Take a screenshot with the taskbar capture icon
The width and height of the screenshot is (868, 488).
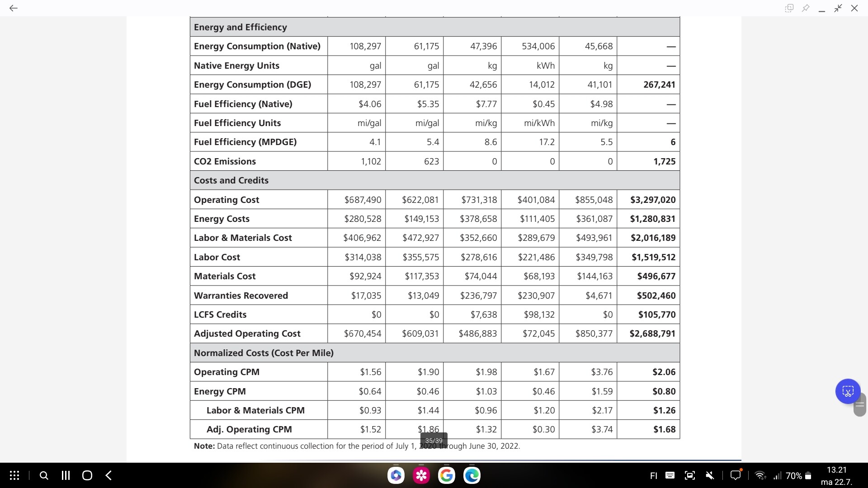(x=690, y=475)
